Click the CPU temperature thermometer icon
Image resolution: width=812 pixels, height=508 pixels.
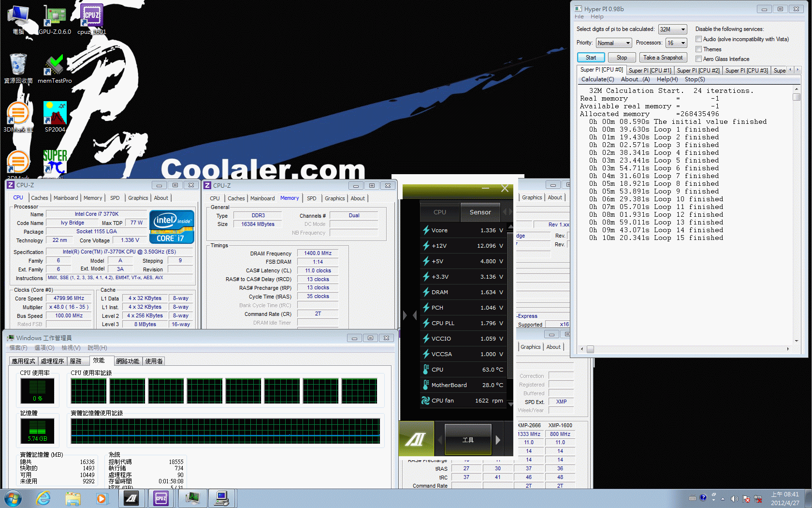click(x=426, y=370)
